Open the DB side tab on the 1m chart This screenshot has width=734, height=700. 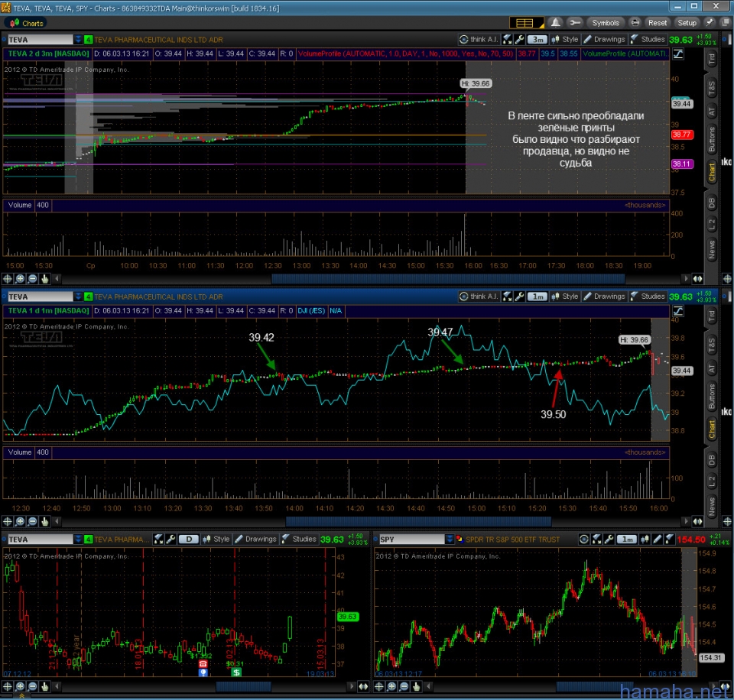point(712,460)
